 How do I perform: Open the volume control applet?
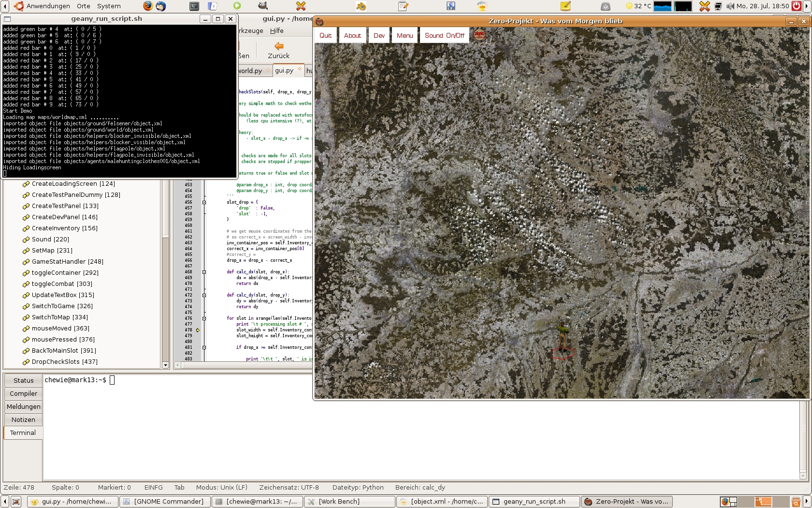point(730,6)
